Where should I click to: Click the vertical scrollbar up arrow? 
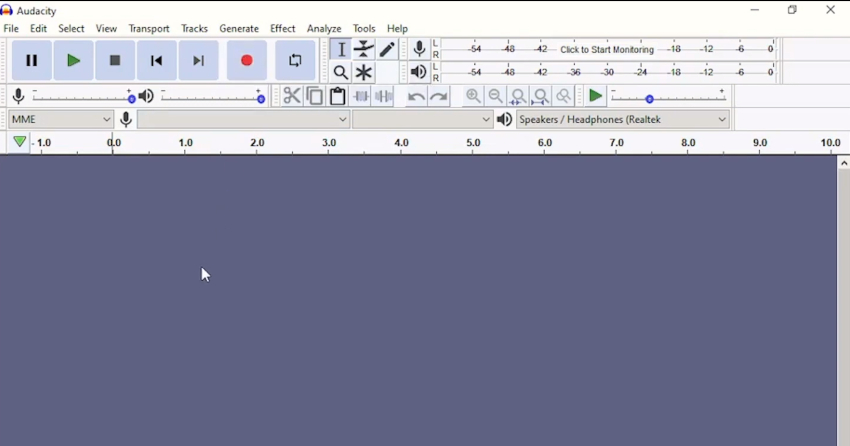(843, 163)
